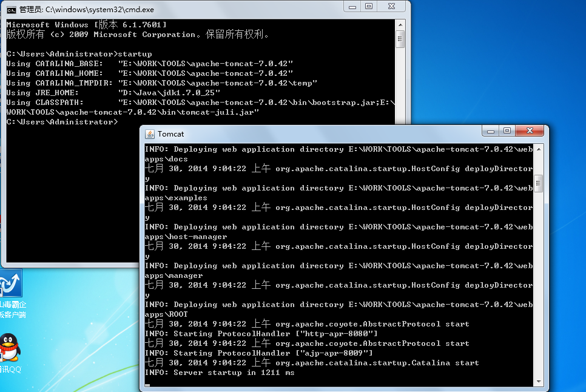Click Tomcat window scrollbar down arrow

pos(539,382)
